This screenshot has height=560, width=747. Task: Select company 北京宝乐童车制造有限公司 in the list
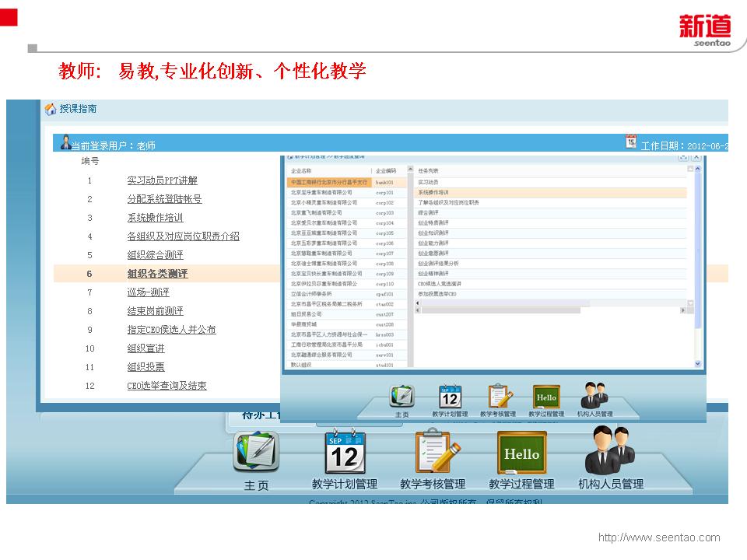(x=321, y=192)
